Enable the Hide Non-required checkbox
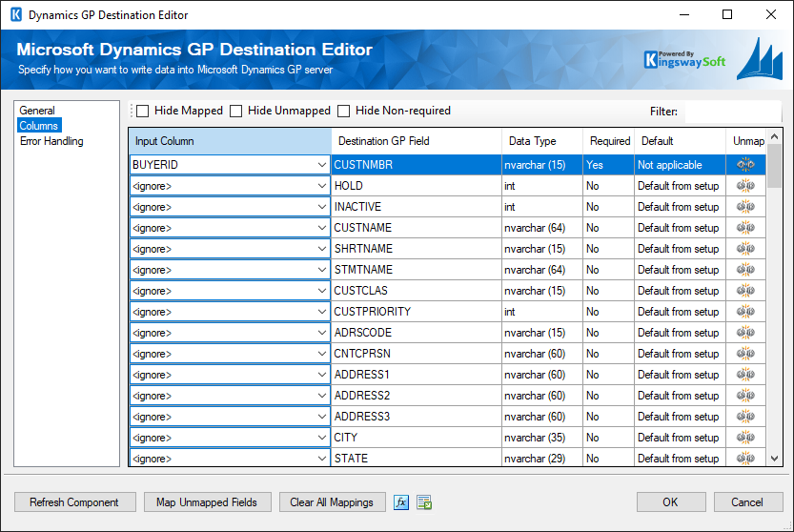The width and height of the screenshot is (794, 532). (x=344, y=111)
